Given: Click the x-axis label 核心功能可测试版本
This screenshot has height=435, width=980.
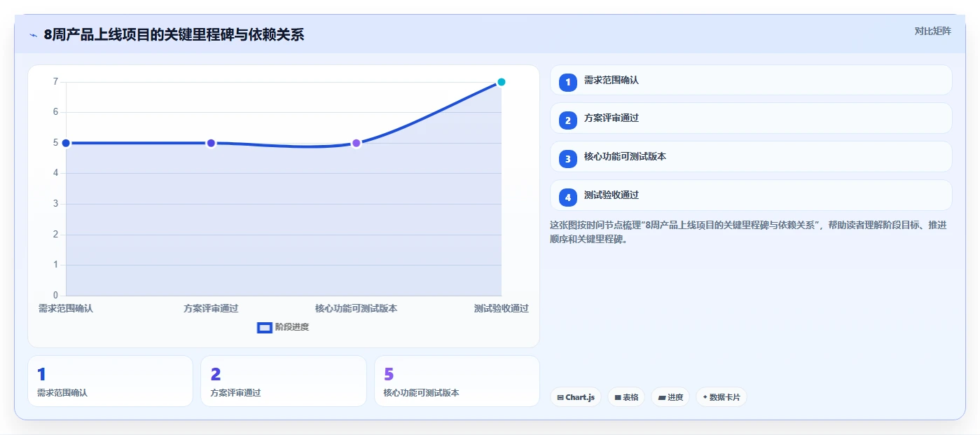Looking at the screenshot, I should (x=356, y=308).
